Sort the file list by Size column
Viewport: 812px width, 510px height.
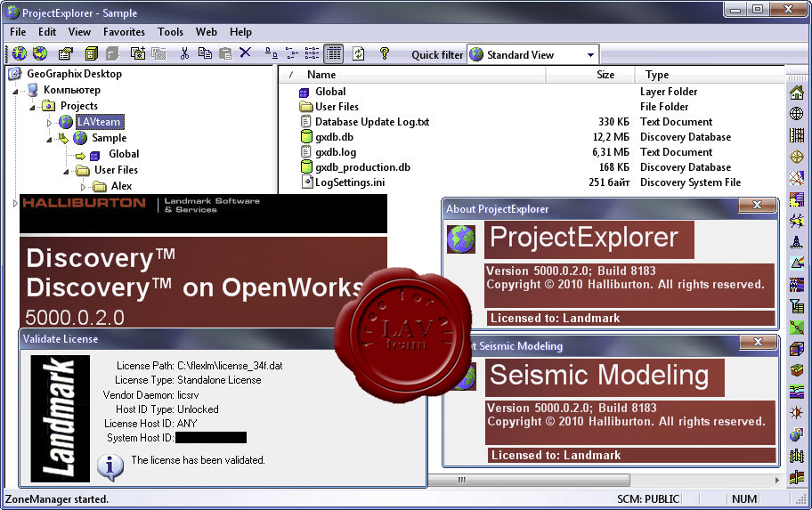pyautogui.click(x=590, y=75)
